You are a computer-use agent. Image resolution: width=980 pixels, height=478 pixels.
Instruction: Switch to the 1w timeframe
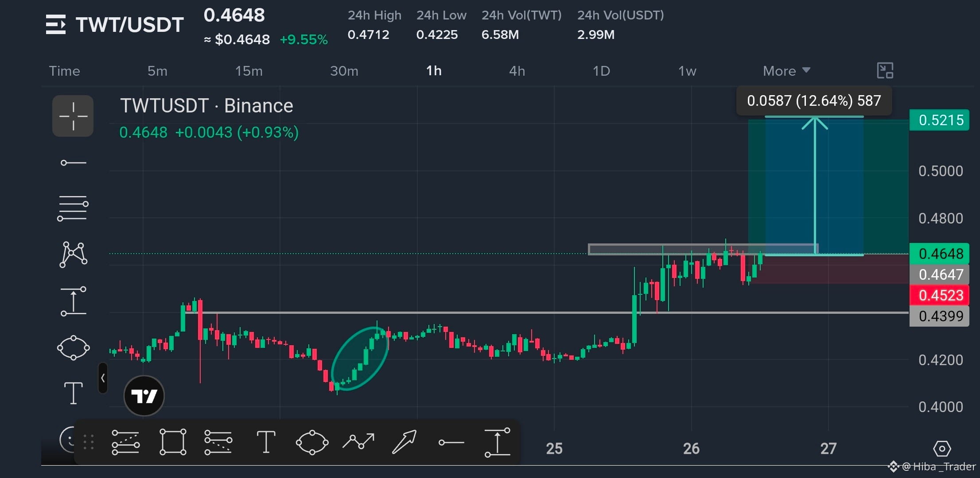687,71
